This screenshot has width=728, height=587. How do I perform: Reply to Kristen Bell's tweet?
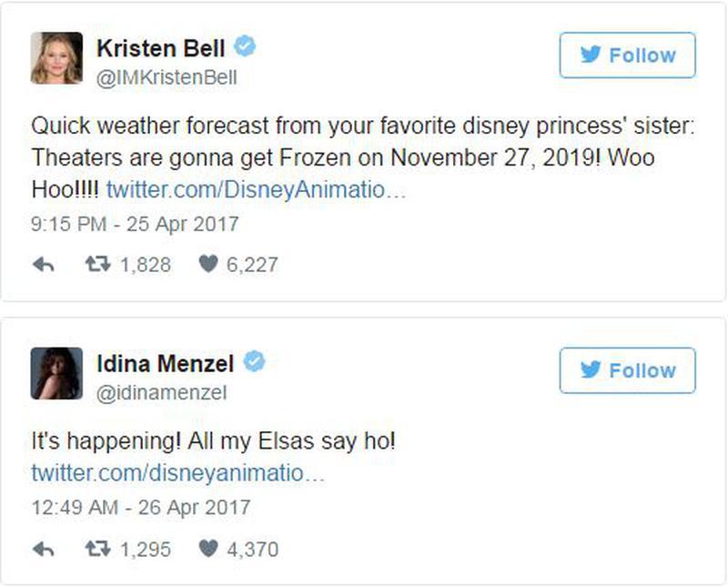[x=44, y=265]
